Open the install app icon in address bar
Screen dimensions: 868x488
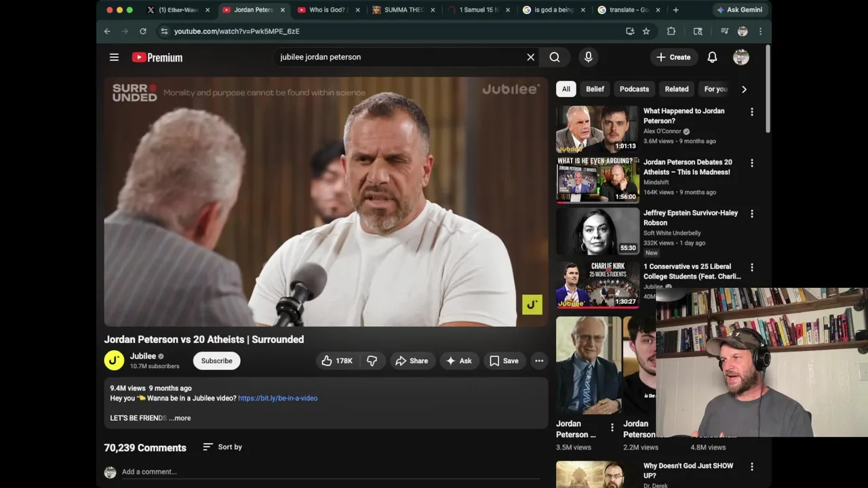[630, 31]
